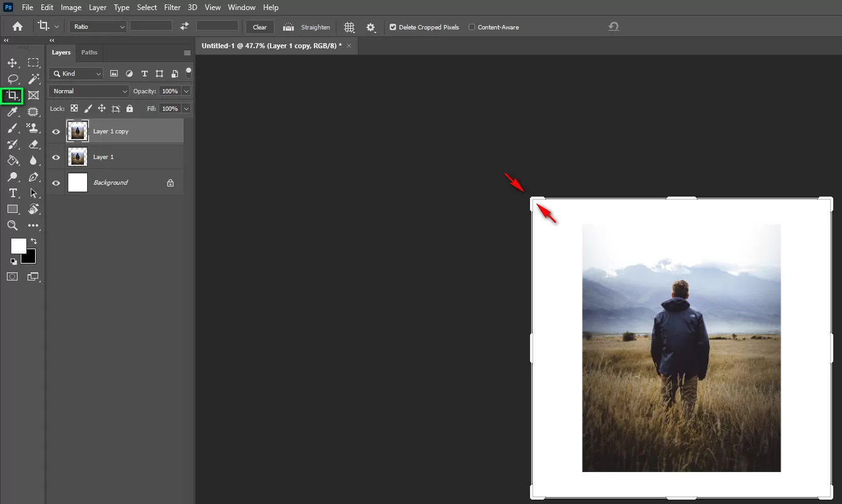The height and width of the screenshot is (504, 842).
Task: Swap foreground and background colors
Action: pyautogui.click(x=34, y=241)
